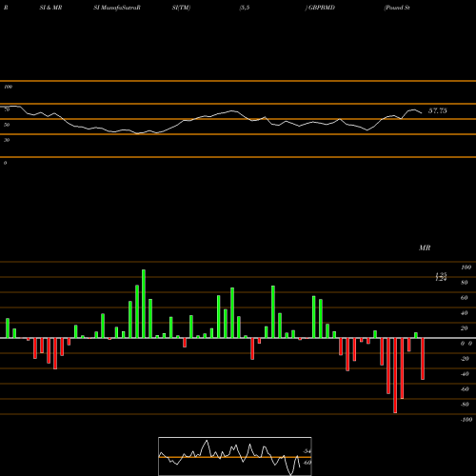Click the end point of the white RSI line
The image size is (476, 476).
(x=422, y=113)
